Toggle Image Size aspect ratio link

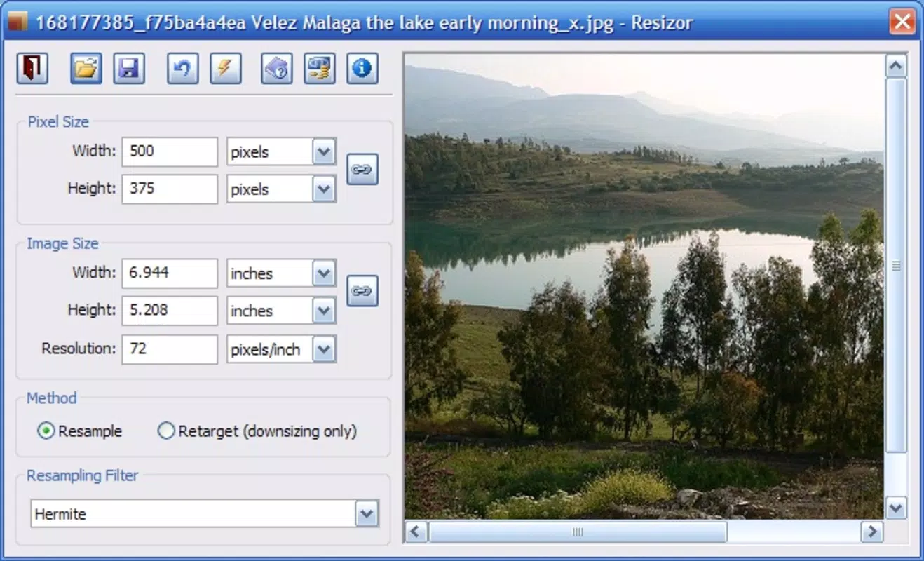362,291
